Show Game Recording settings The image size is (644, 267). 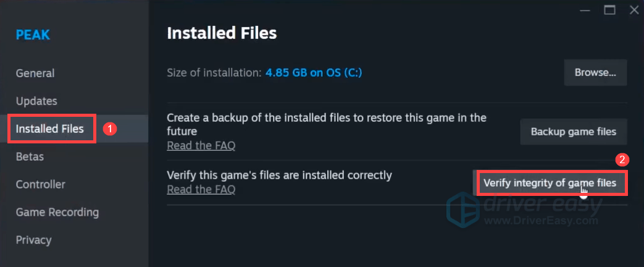coord(57,212)
